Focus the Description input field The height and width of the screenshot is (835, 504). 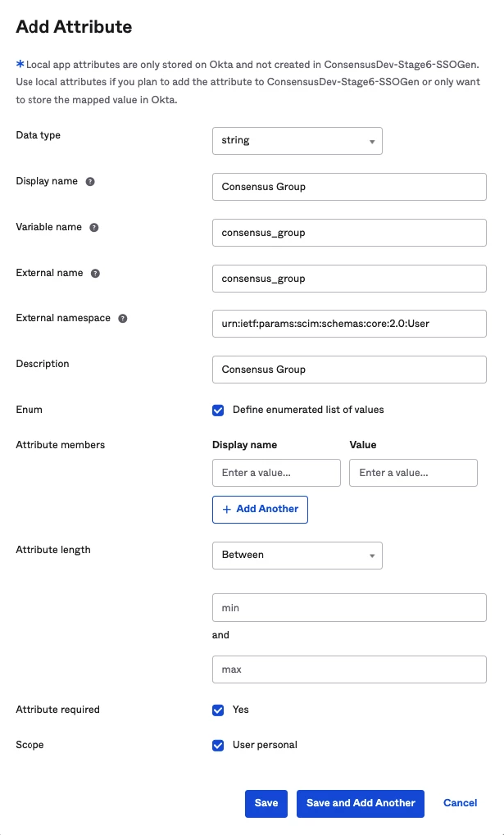348,370
